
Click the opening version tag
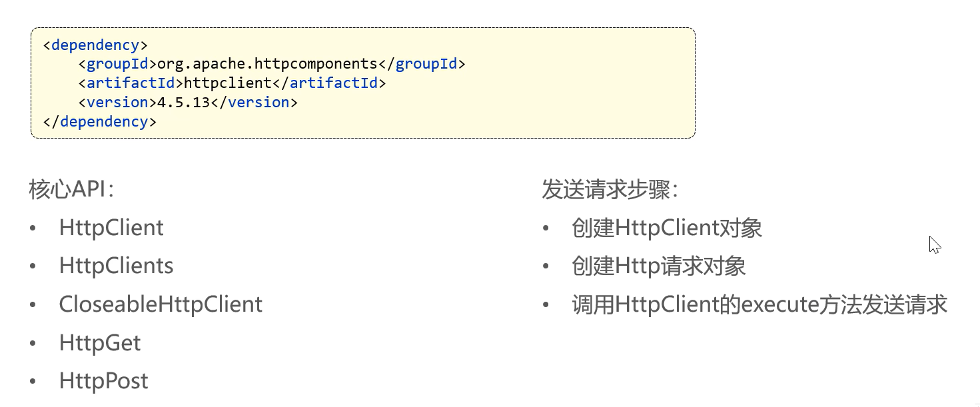pyautogui.click(x=117, y=103)
